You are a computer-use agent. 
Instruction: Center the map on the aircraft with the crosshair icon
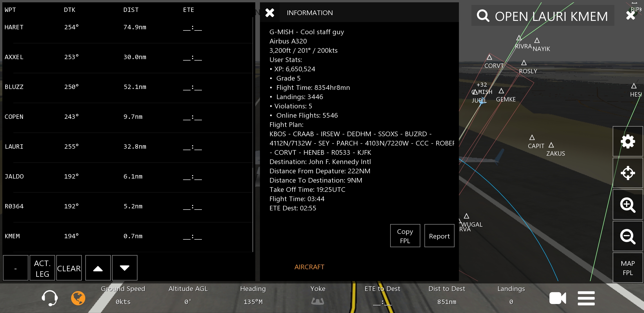coord(628,173)
